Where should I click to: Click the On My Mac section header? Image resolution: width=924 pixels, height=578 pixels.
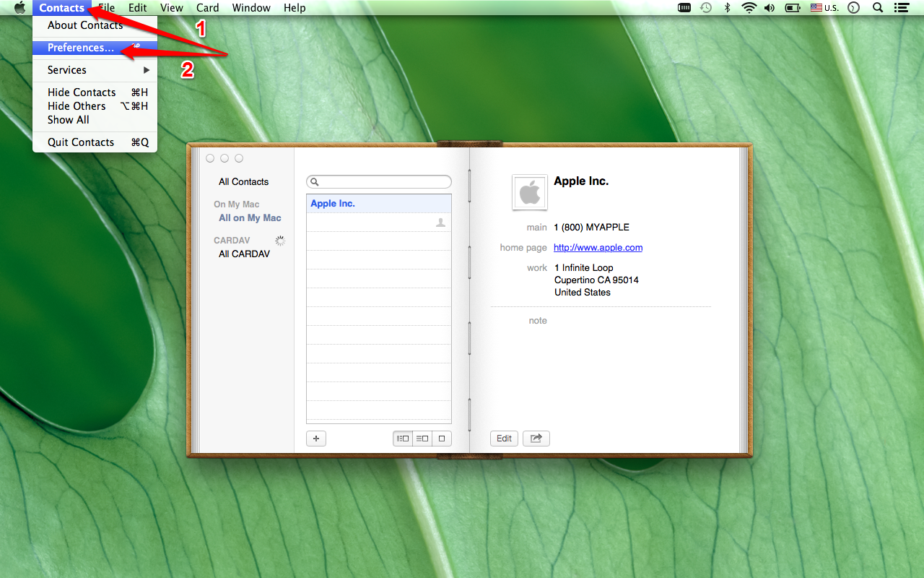pyautogui.click(x=237, y=204)
